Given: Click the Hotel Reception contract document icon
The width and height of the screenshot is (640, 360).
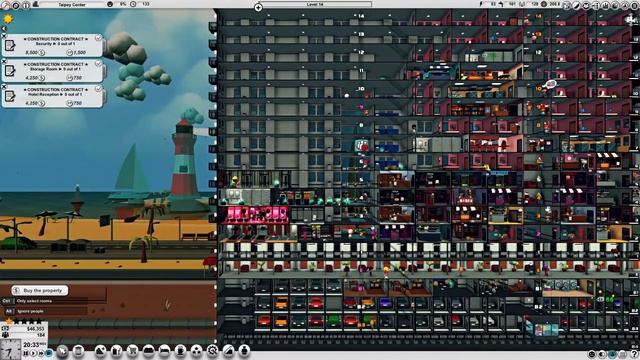Looking at the screenshot, I should tap(10, 96).
